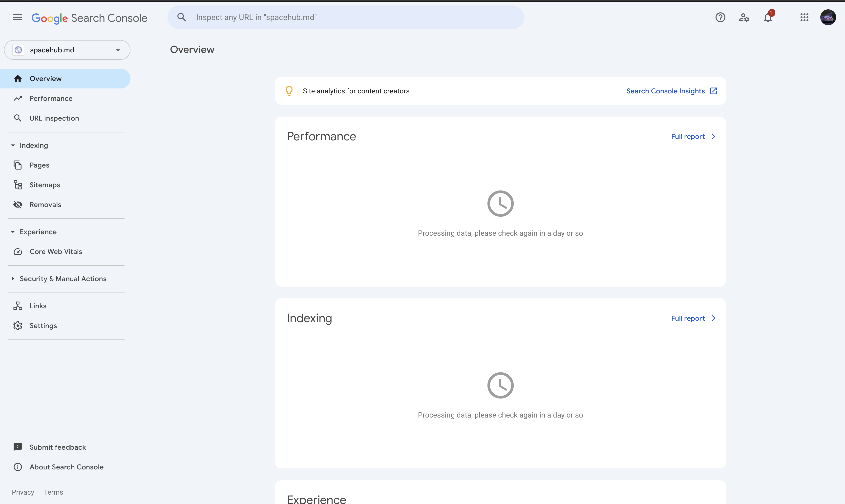The image size is (845, 504).
Task: Open user and permissions settings icon
Action: [744, 17]
